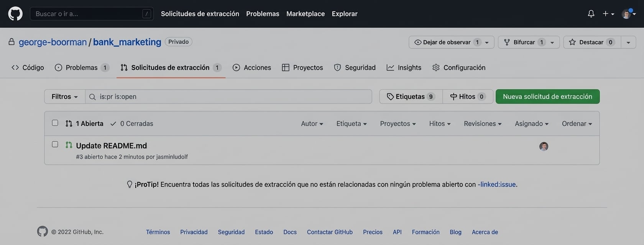Select the Solicitudes de extracción repository tab
The width and height of the screenshot is (644, 245).
[x=171, y=67]
